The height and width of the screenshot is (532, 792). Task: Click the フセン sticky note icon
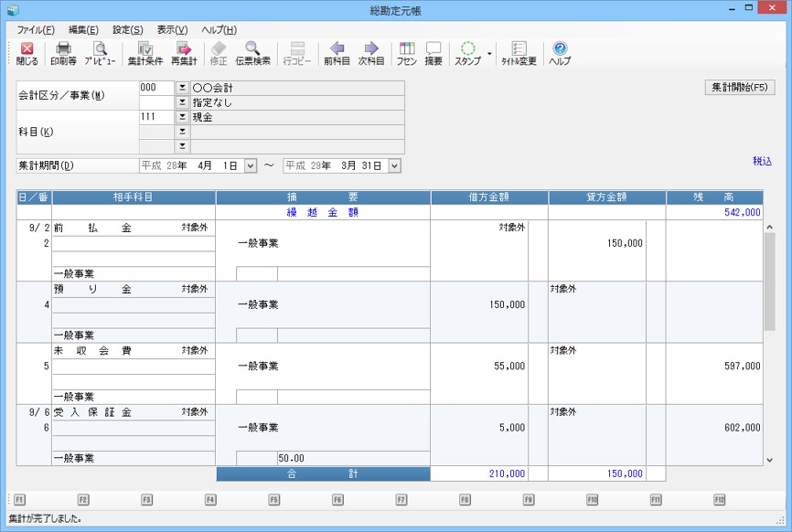tap(407, 53)
